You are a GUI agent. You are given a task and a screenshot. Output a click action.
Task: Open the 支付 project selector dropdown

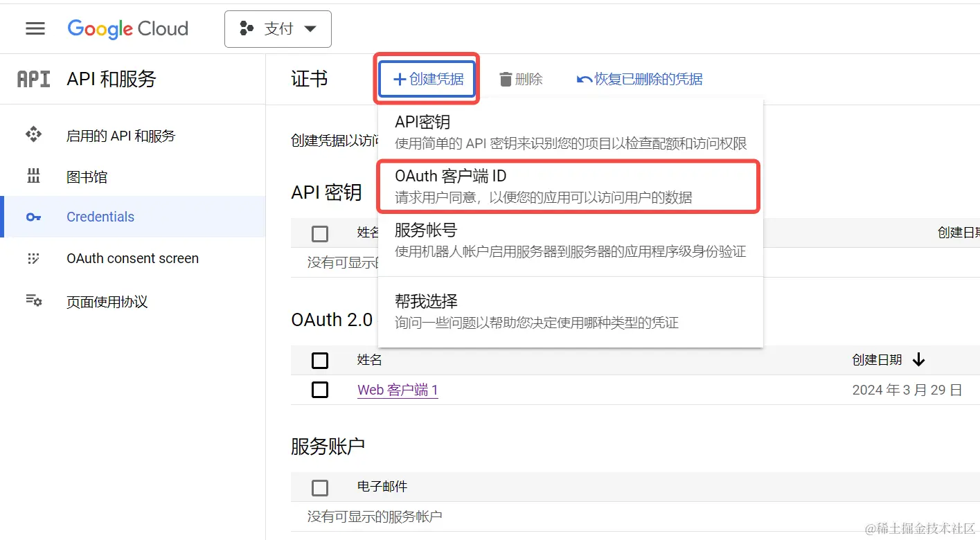tap(278, 29)
